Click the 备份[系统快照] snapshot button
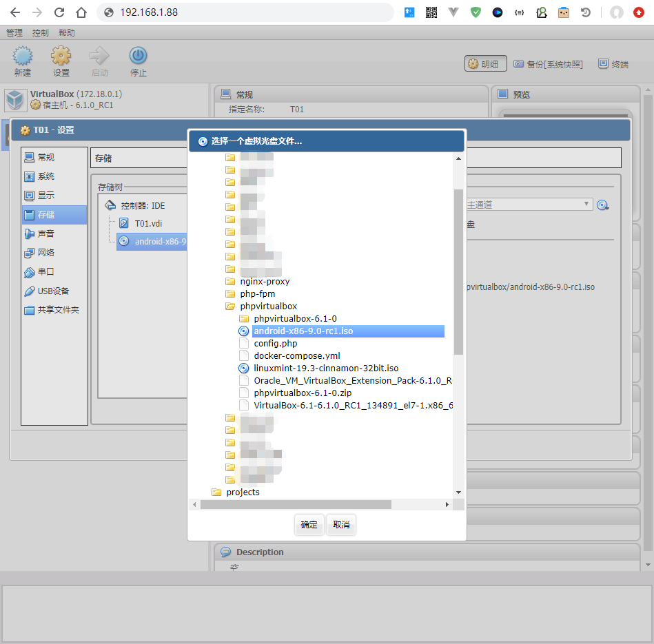 point(548,64)
